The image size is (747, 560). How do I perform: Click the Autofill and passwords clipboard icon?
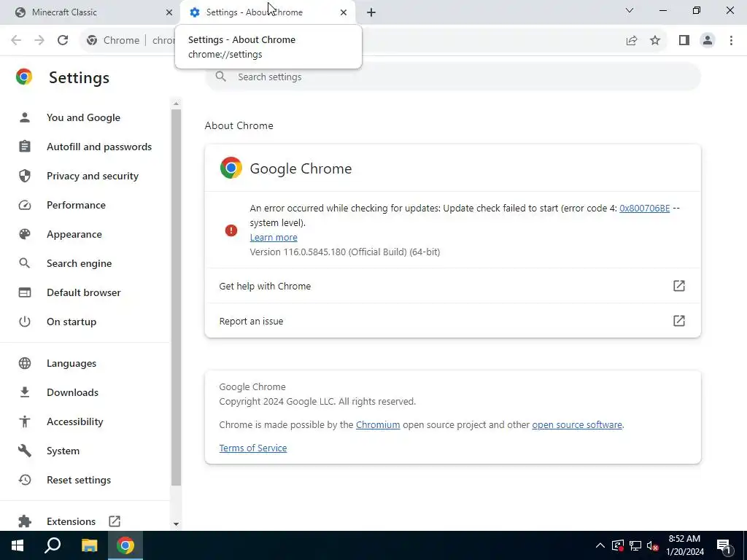click(x=25, y=147)
